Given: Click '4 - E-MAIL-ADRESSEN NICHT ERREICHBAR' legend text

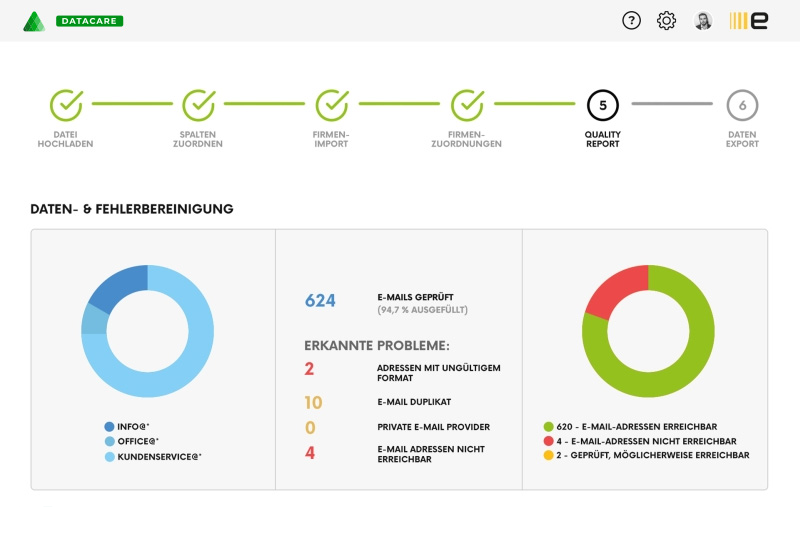Looking at the screenshot, I should [646, 441].
